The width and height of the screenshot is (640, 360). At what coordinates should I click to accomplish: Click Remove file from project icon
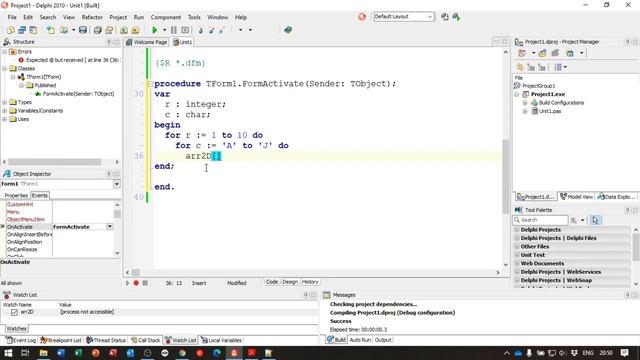135,30
